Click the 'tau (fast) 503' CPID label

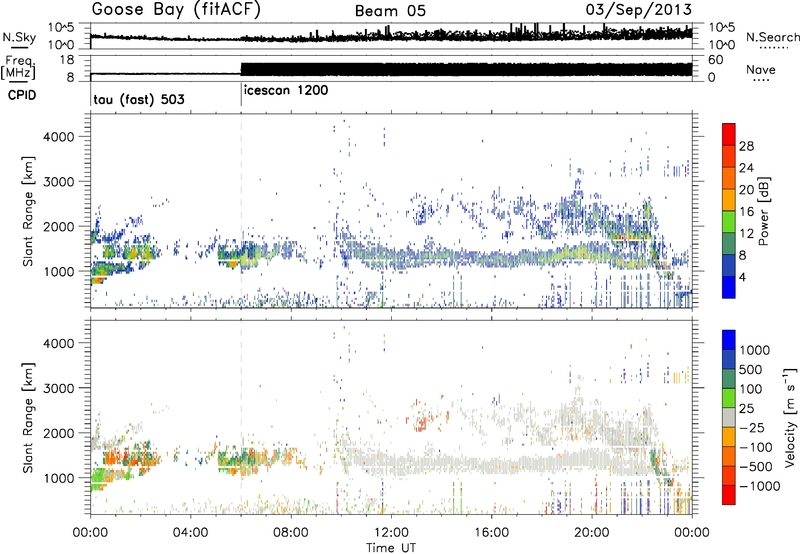[x=139, y=99]
